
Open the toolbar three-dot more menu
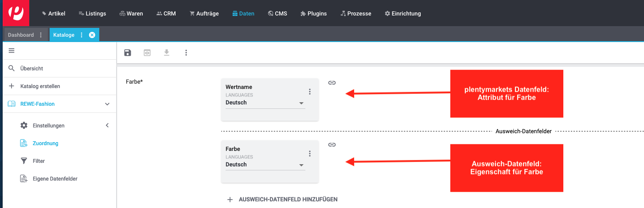[186, 53]
